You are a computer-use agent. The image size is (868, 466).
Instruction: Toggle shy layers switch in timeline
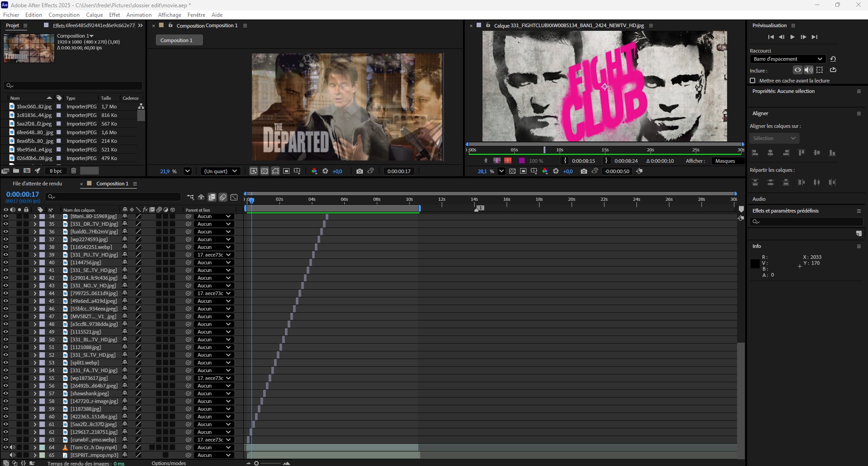pyautogui.click(x=201, y=197)
